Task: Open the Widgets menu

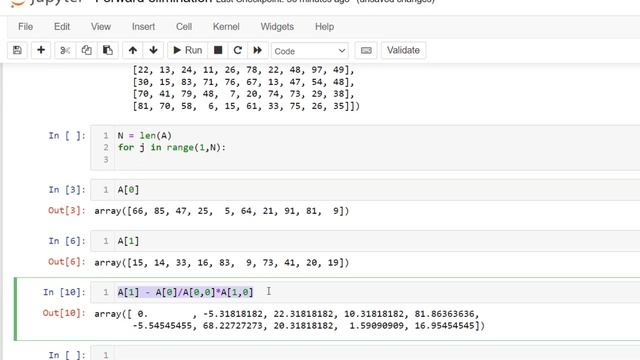Action: (277, 27)
